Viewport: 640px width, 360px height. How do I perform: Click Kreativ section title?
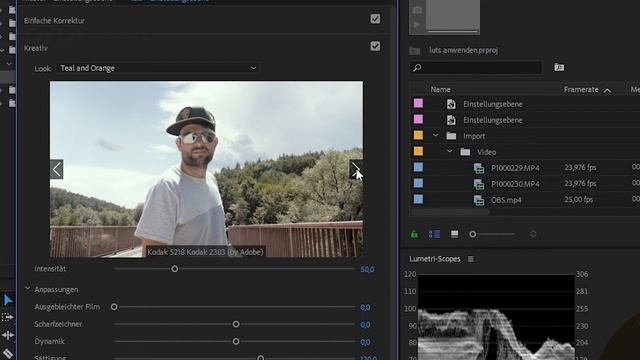36,48
